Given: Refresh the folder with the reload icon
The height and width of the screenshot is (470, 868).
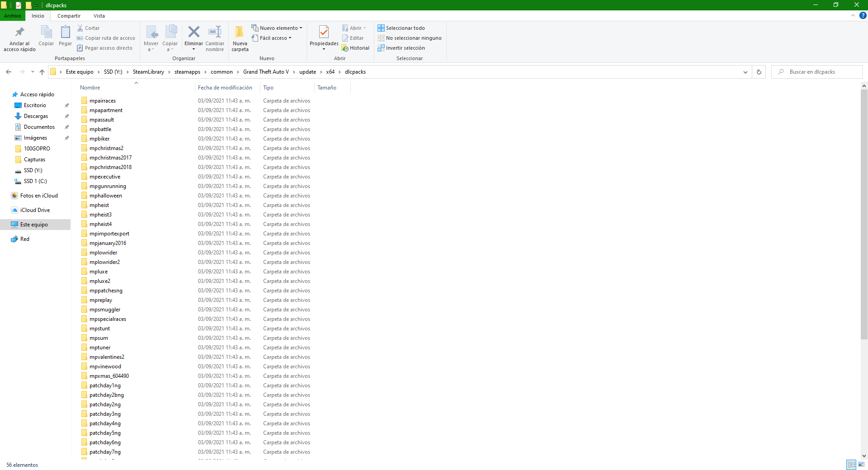Looking at the screenshot, I should tap(759, 72).
